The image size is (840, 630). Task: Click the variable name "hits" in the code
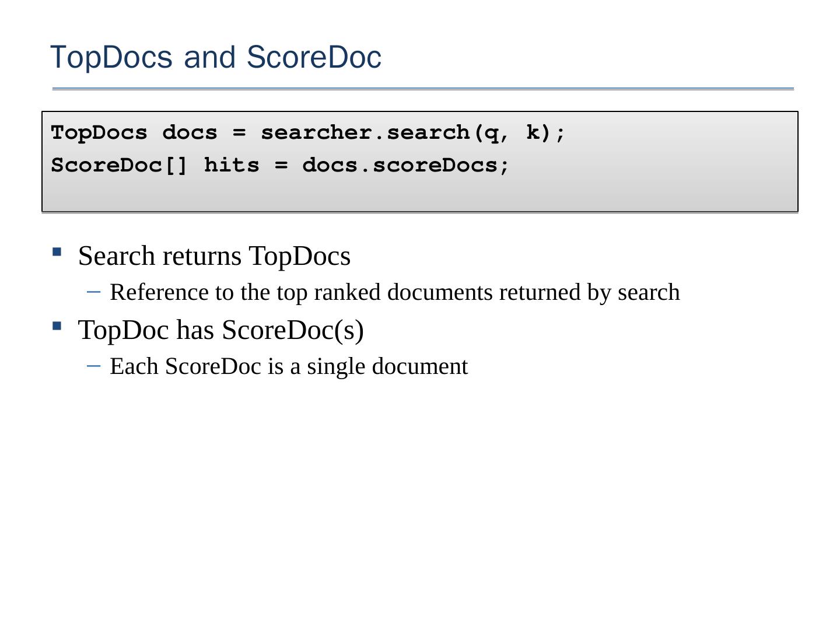pos(232,165)
